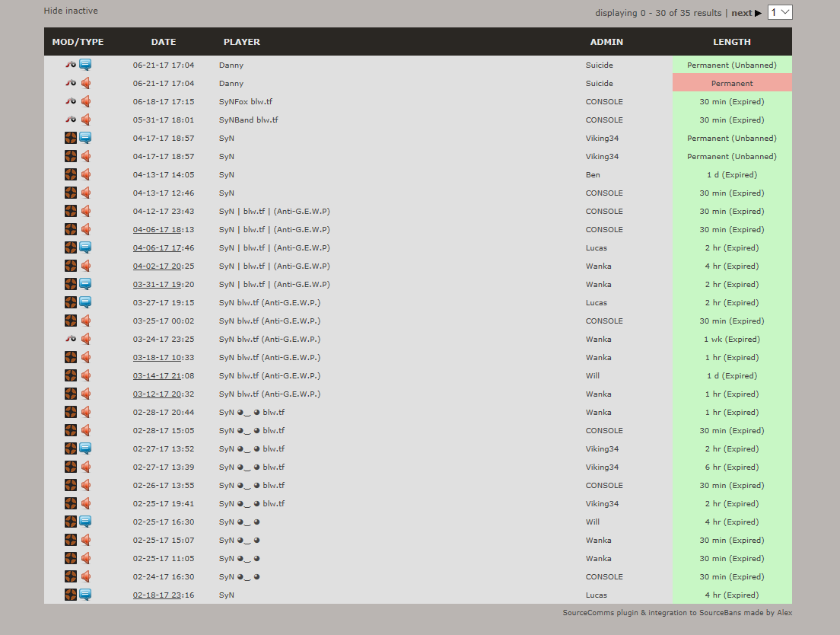The image size is (840, 635).
Task: Go to the next results page
Action: pos(746,13)
